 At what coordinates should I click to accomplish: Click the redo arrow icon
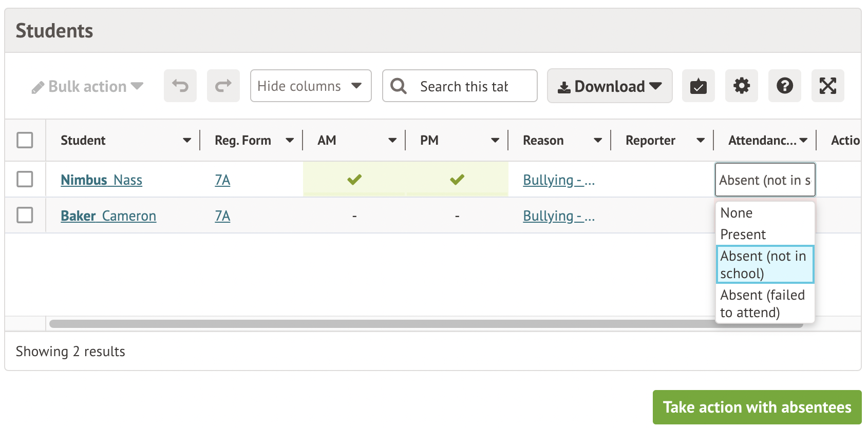pos(223,86)
